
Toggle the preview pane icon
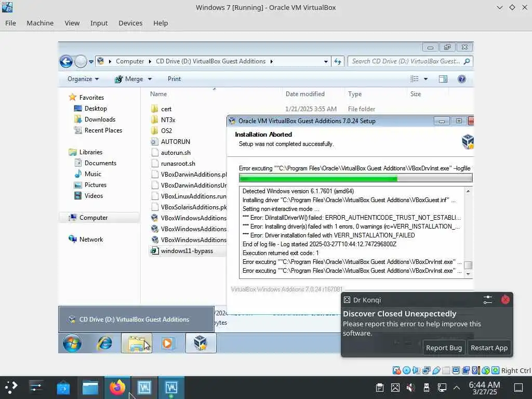[x=443, y=79]
